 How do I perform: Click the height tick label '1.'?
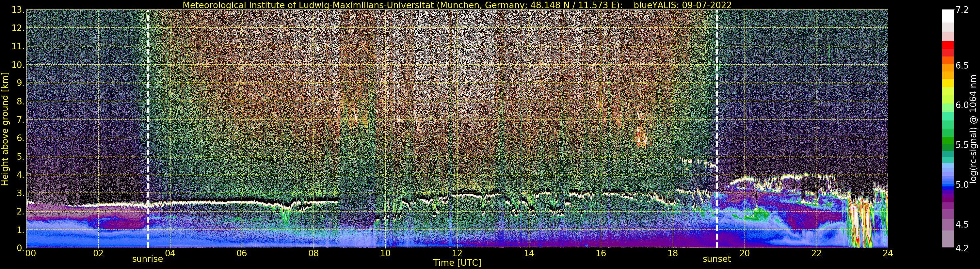pyautogui.click(x=20, y=230)
